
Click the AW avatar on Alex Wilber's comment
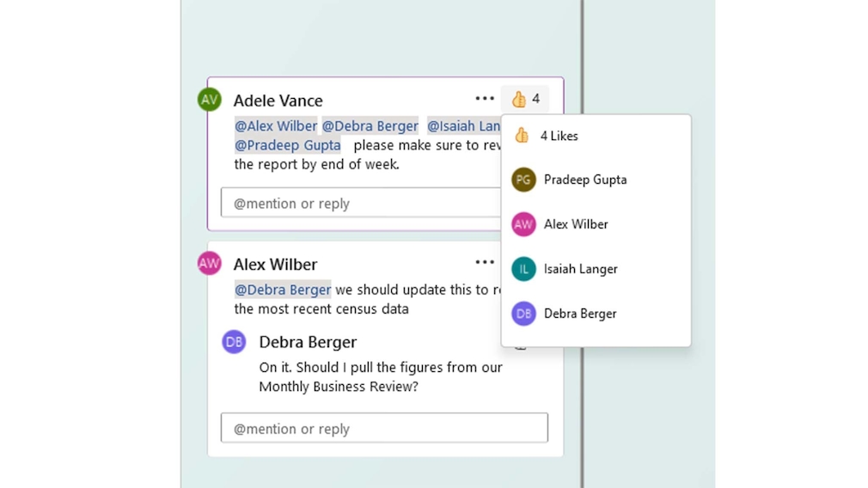(x=209, y=264)
